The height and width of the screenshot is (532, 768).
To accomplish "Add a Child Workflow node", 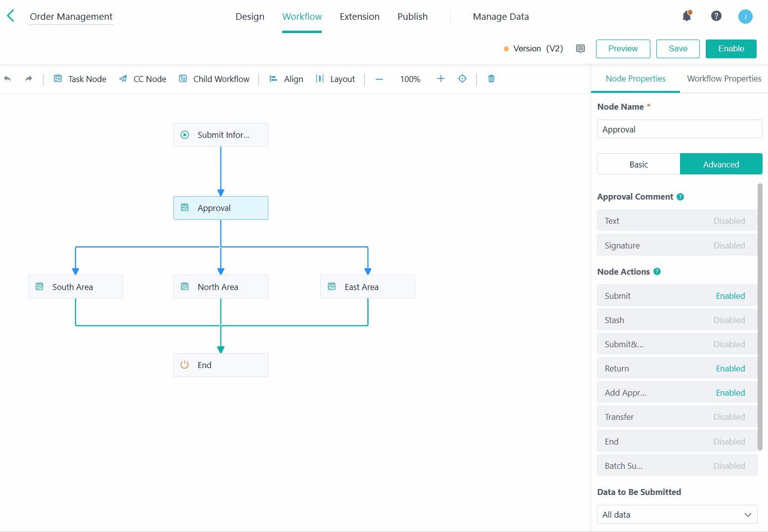I will [x=214, y=79].
